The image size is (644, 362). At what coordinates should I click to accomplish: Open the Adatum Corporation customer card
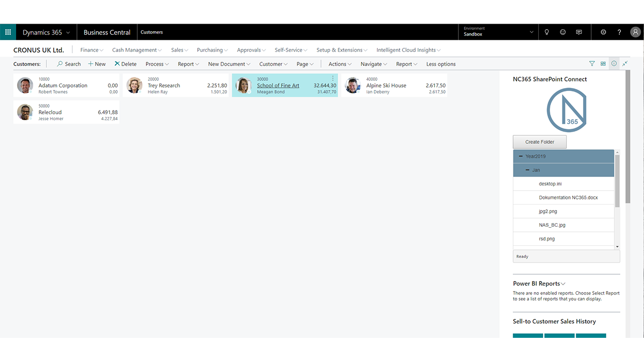[x=66, y=85]
